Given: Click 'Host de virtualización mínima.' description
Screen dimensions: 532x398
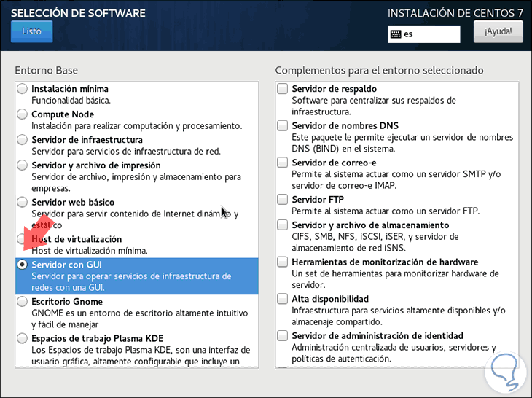Looking at the screenshot, I should (90, 251).
